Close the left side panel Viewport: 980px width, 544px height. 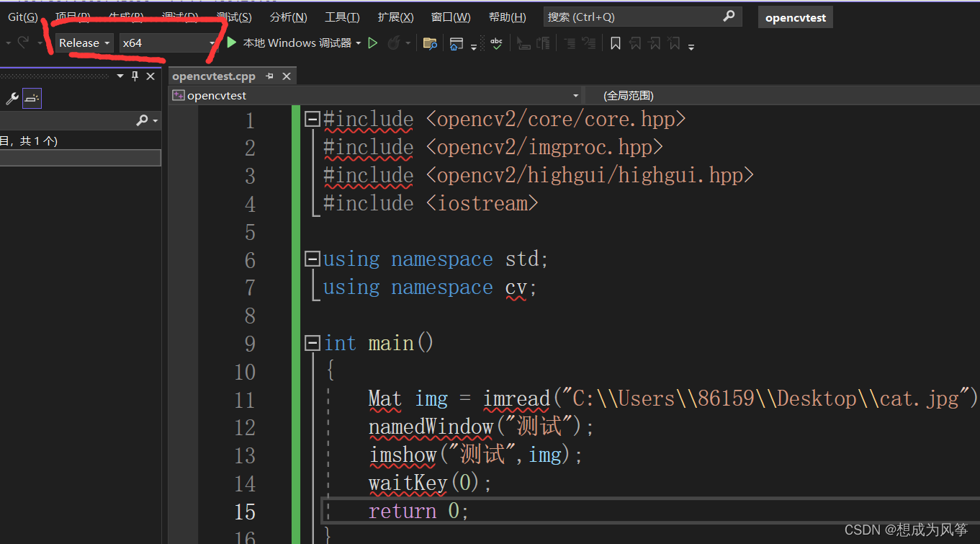pos(150,76)
